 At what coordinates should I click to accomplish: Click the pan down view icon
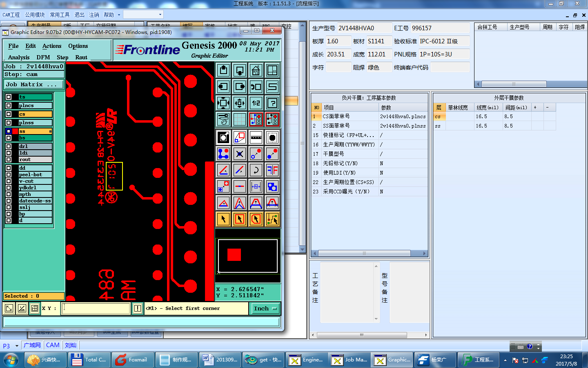click(x=240, y=70)
